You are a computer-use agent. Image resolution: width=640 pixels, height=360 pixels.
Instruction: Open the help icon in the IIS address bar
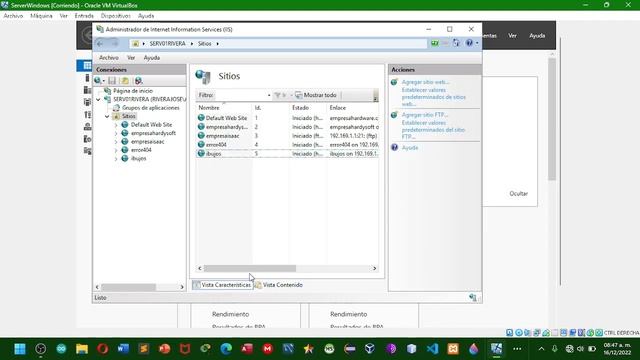pyautogui.click(x=469, y=43)
